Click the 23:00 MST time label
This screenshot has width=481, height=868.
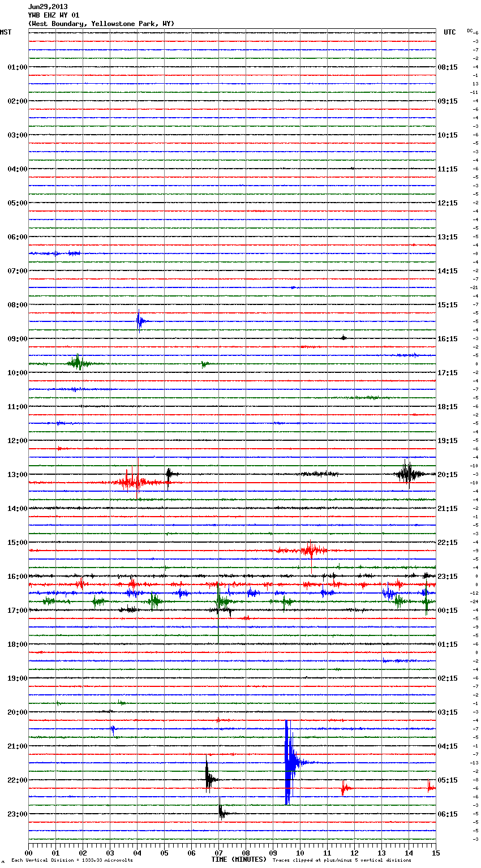click(x=17, y=814)
